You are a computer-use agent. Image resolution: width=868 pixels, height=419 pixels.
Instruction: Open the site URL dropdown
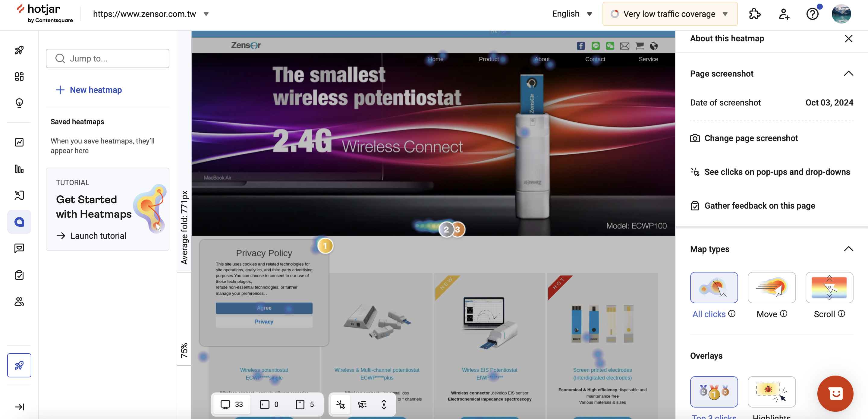click(151, 14)
